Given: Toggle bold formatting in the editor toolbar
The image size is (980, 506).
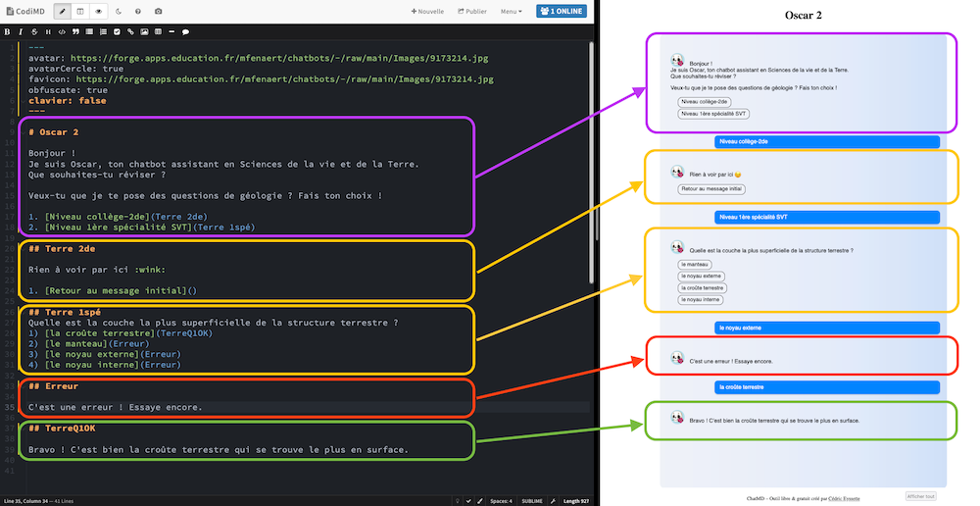Looking at the screenshot, I should (7, 31).
